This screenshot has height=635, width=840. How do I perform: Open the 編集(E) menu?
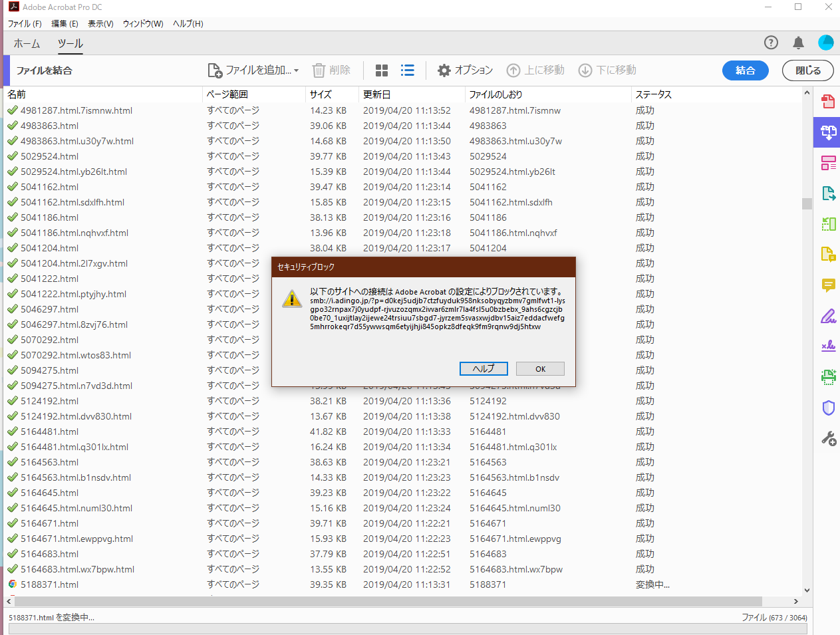[x=65, y=23]
